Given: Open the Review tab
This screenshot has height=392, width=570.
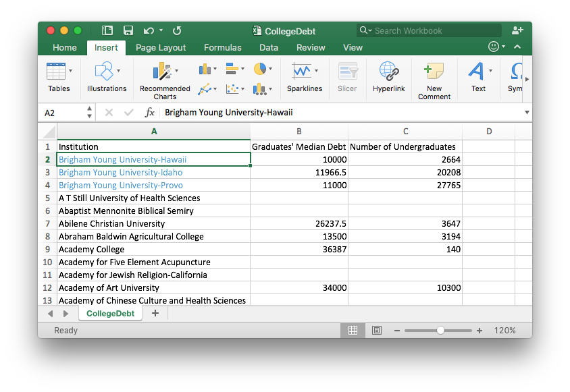Looking at the screenshot, I should pyautogui.click(x=311, y=48).
